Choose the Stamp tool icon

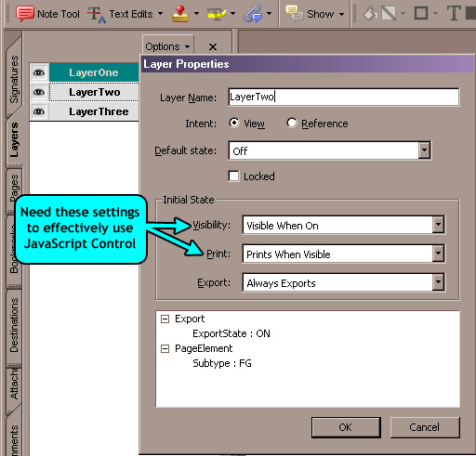[x=180, y=14]
